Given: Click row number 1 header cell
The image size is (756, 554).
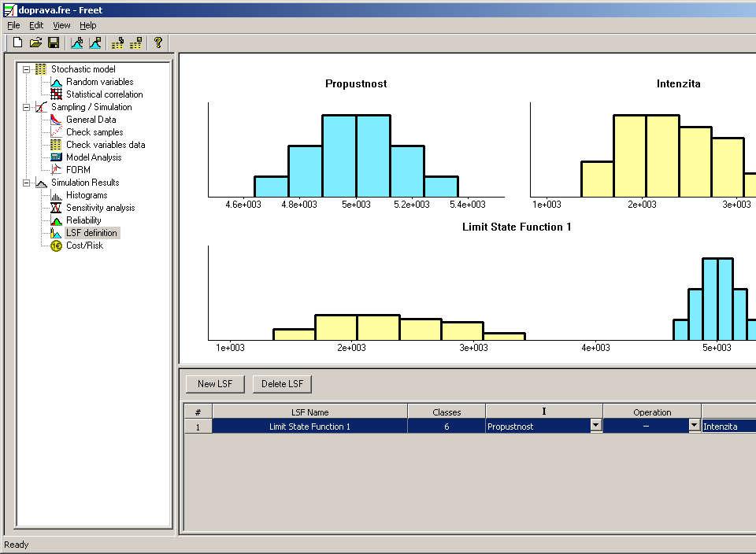Looking at the screenshot, I should [198, 427].
